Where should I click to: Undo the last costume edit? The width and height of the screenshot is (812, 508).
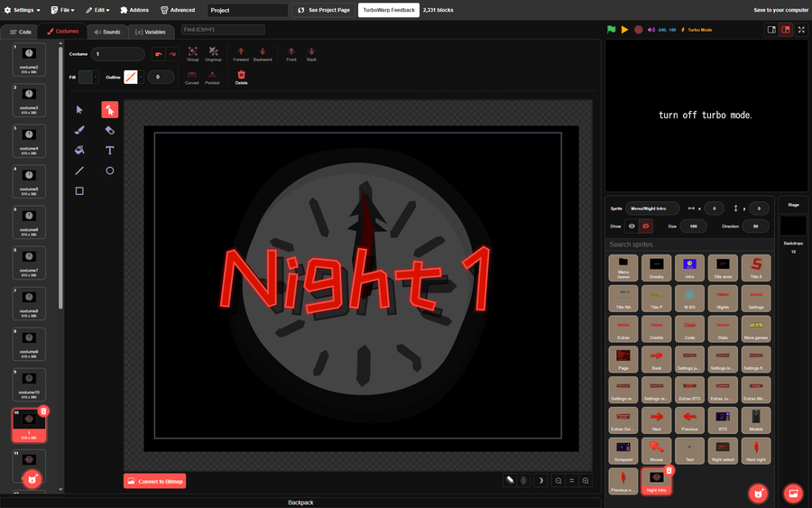pyautogui.click(x=159, y=54)
